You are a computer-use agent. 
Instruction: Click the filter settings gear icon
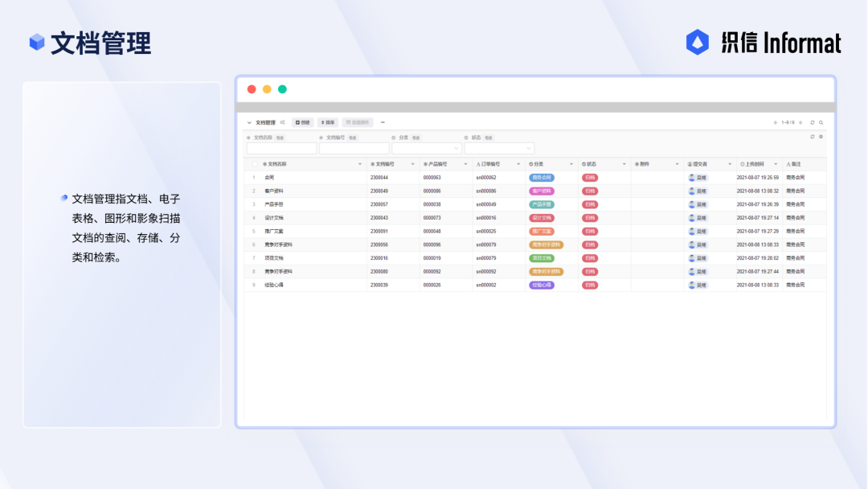pos(821,137)
